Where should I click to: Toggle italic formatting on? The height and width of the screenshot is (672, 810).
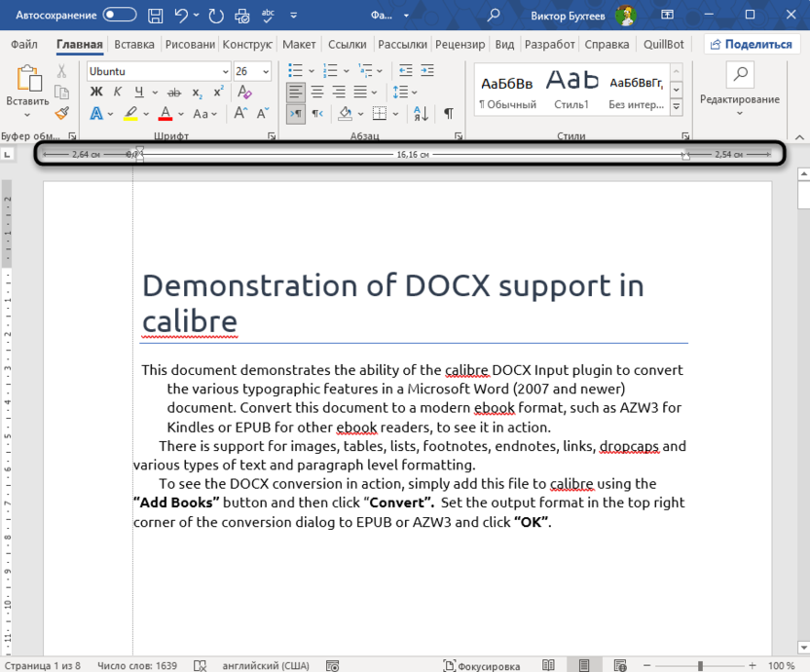point(119,91)
